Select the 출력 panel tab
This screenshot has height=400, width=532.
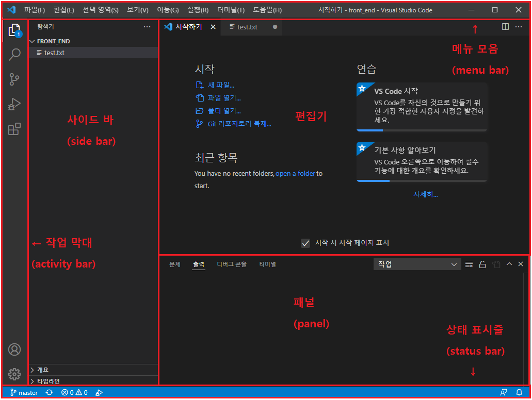(199, 264)
